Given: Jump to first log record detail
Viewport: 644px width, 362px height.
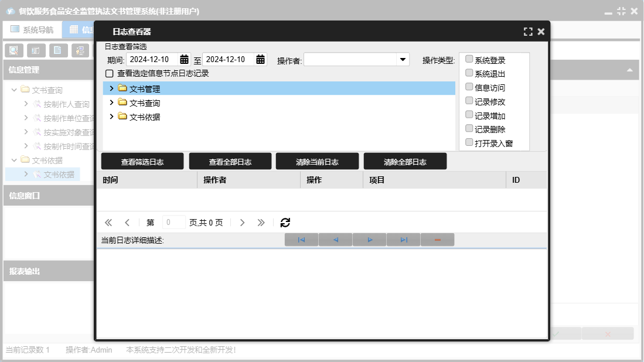Looking at the screenshot, I should 301,240.
